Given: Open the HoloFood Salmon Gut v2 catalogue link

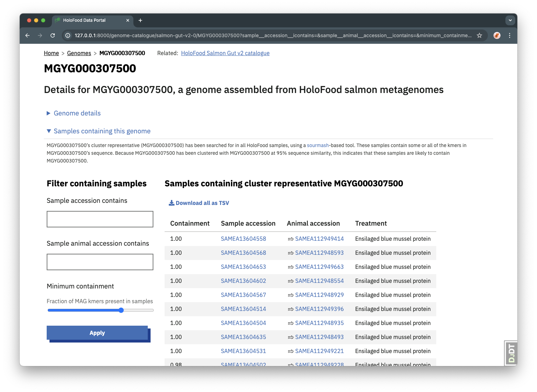Looking at the screenshot, I should point(225,53).
